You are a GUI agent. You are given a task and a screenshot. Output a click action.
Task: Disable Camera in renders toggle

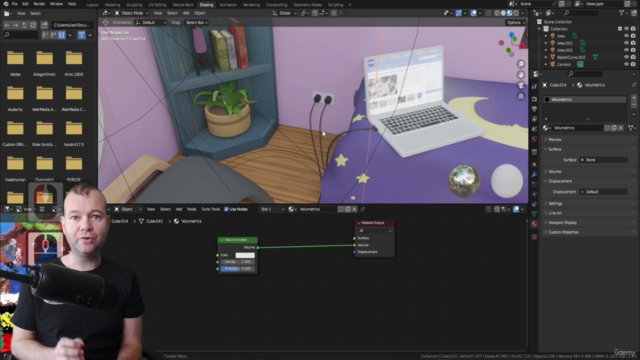(x=633, y=64)
